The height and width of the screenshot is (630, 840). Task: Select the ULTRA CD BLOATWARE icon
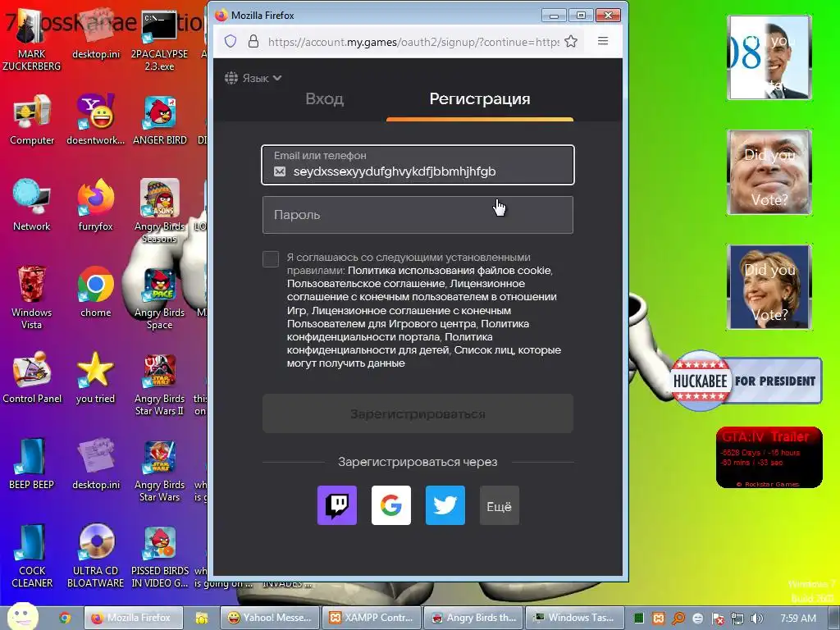(x=95, y=556)
